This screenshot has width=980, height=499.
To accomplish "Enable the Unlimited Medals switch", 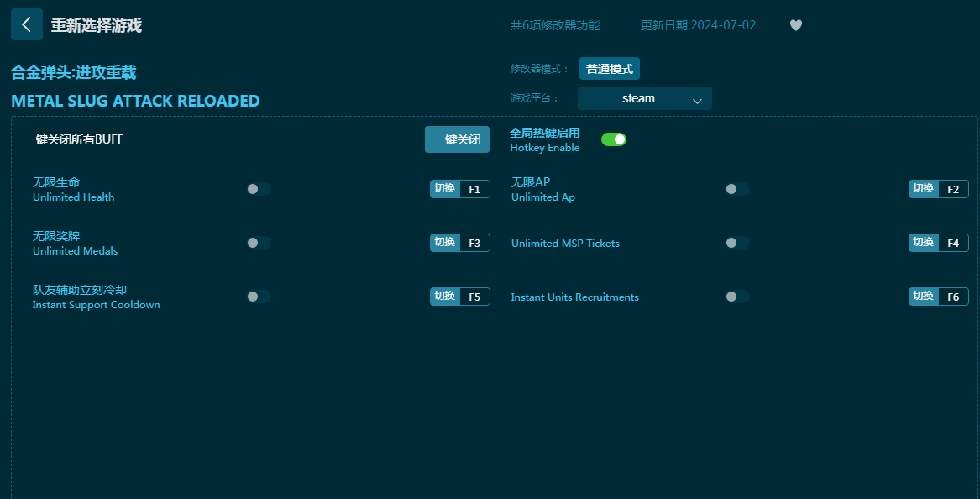I will tap(258, 243).
